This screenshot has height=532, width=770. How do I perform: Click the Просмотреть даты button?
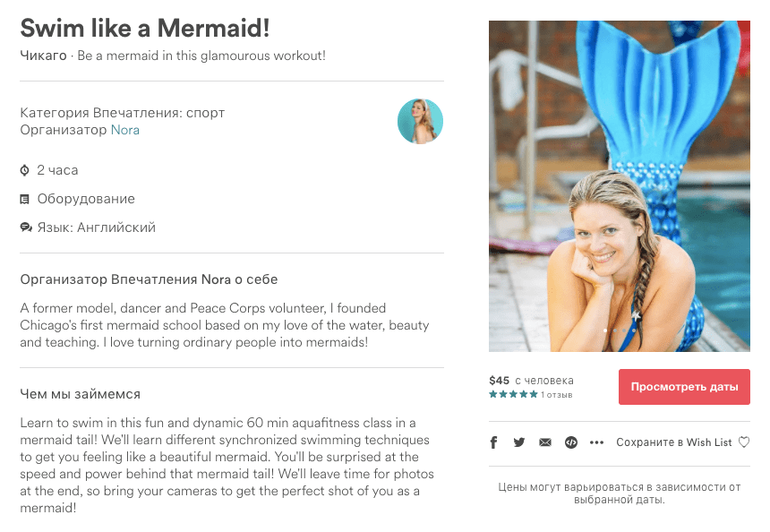pyautogui.click(x=684, y=387)
